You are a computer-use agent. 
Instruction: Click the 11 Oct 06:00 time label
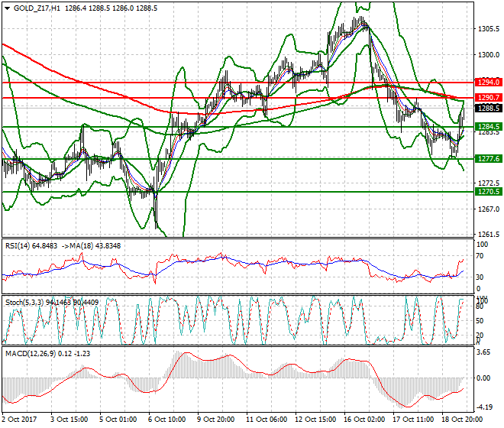(x=267, y=420)
